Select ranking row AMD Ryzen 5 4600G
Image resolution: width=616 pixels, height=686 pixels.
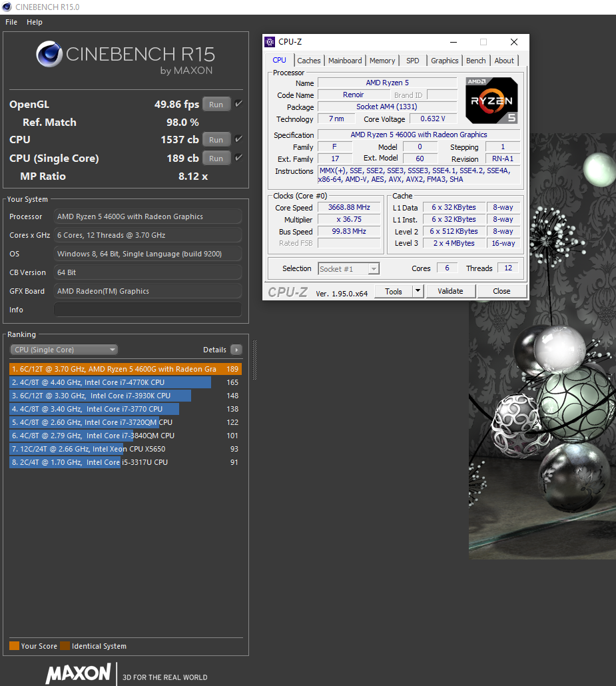pyautogui.click(x=126, y=369)
